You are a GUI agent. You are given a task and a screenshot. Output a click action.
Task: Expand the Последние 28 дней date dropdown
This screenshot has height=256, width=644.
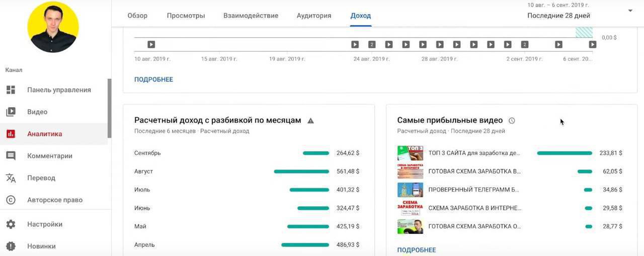coord(630,11)
